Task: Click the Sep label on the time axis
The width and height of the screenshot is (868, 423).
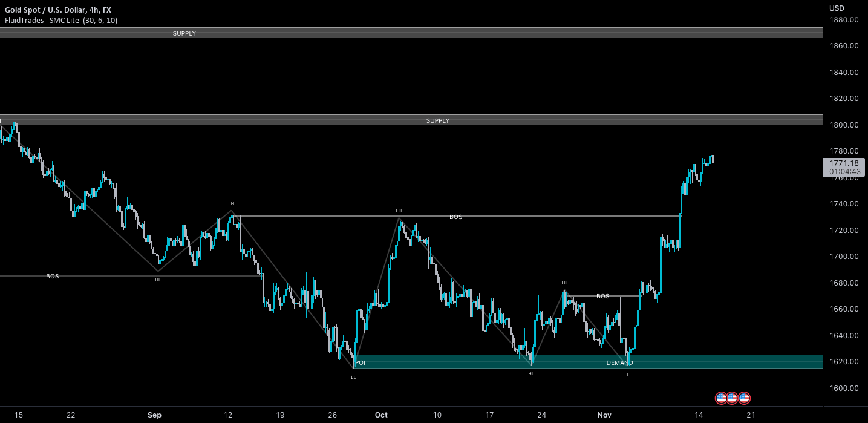Action: coord(154,415)
